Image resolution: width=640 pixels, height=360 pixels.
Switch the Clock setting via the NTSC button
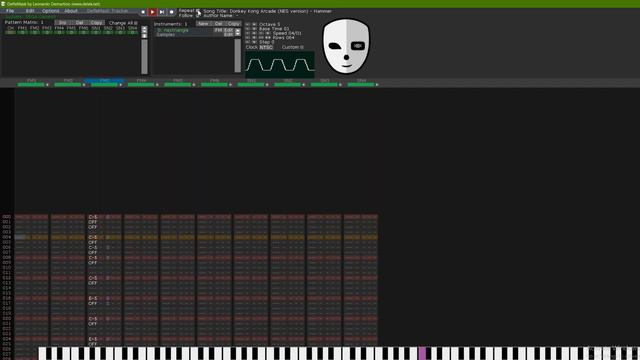coord(266,47)
